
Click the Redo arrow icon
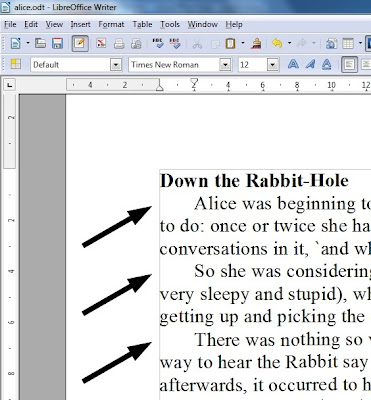point(302,43)
